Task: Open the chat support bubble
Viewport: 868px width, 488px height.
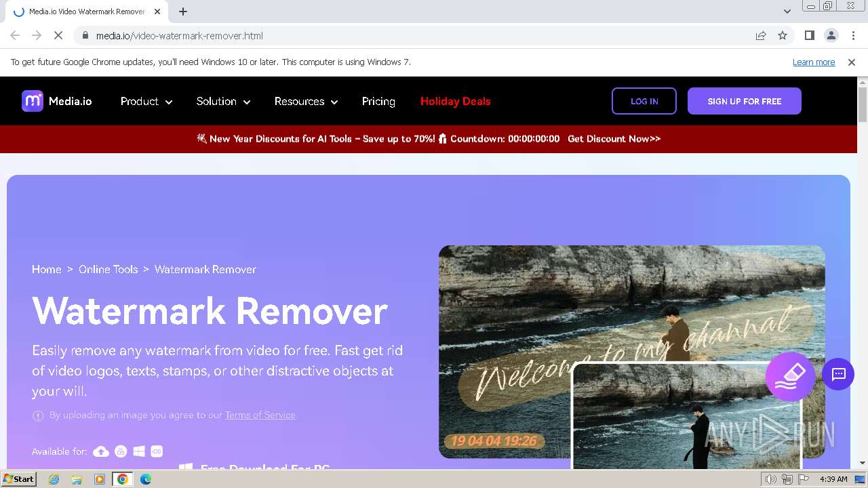Action: click(838, 374)
